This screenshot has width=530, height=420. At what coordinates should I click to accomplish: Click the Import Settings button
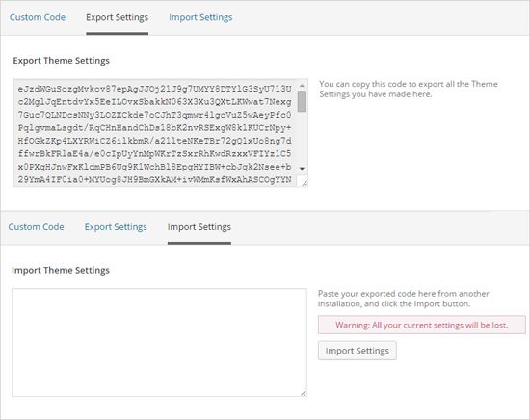click(357, 351)
